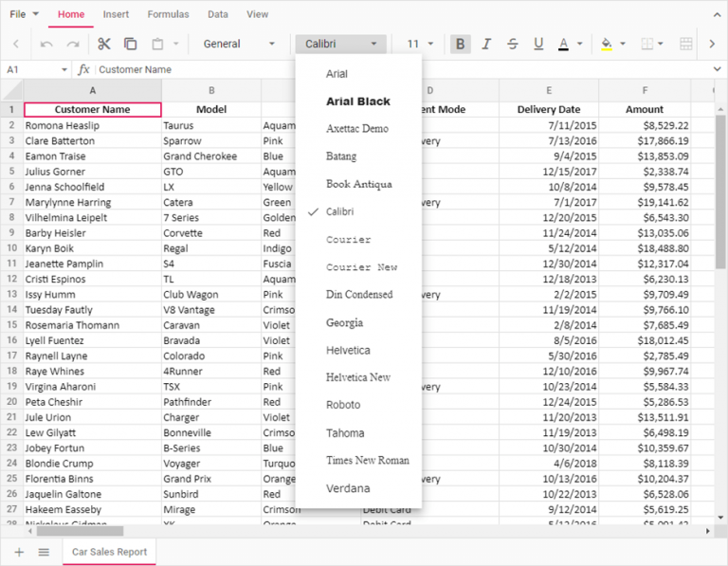
Task: Click the insert function fx icon
Action: [83, 69]
